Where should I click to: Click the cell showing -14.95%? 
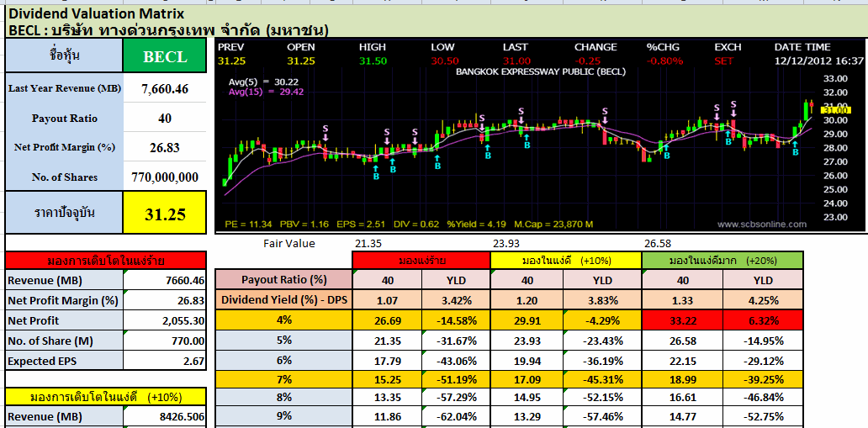click(x=763, y=341)
